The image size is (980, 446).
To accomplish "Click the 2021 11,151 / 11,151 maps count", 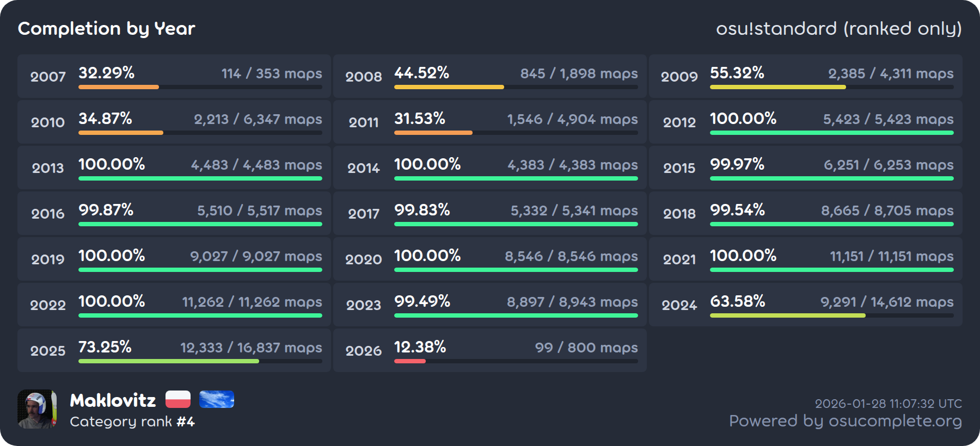I will point(891,256).
